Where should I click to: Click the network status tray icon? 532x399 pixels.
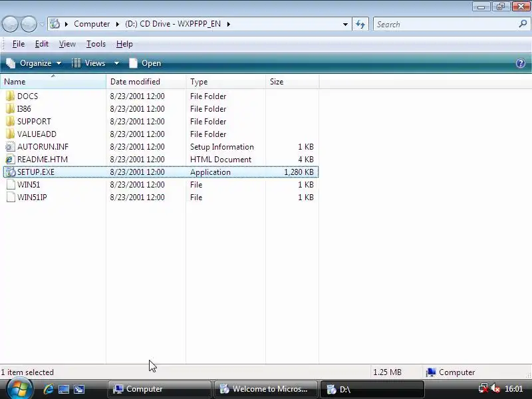point(483,388)
